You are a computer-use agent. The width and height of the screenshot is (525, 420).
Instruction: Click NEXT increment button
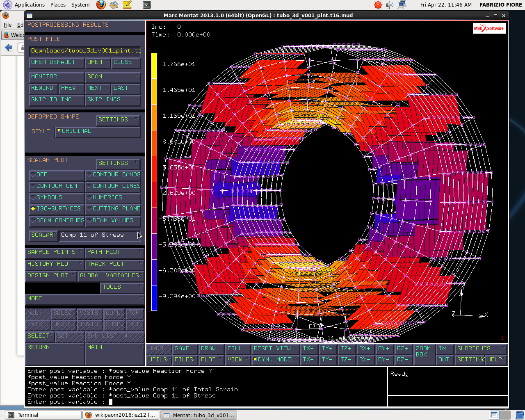pyautogui.click(x=98, y=88)
